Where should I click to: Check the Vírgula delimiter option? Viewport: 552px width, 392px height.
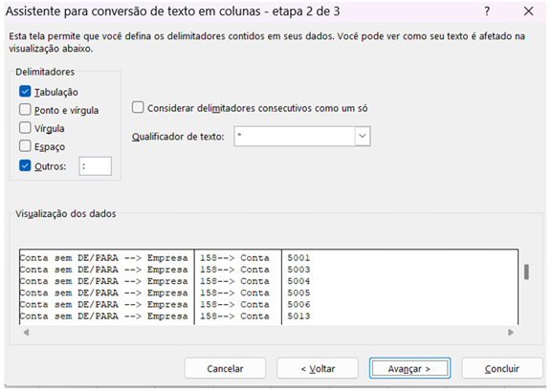pos(25,128)
